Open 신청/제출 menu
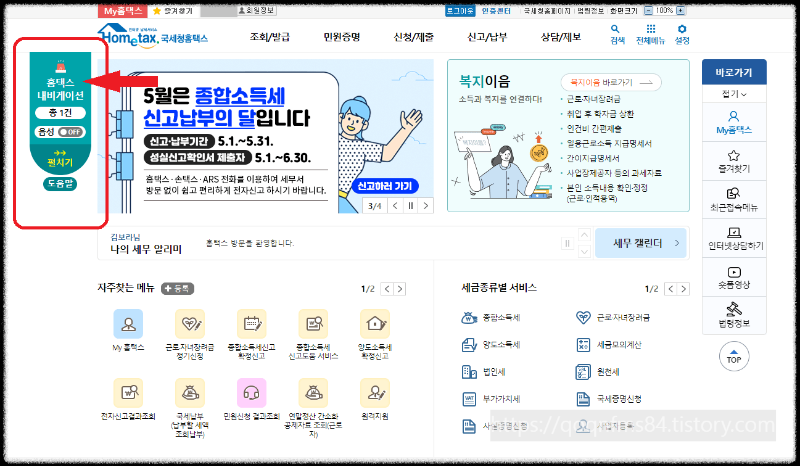800x466 pixels. 414,37
